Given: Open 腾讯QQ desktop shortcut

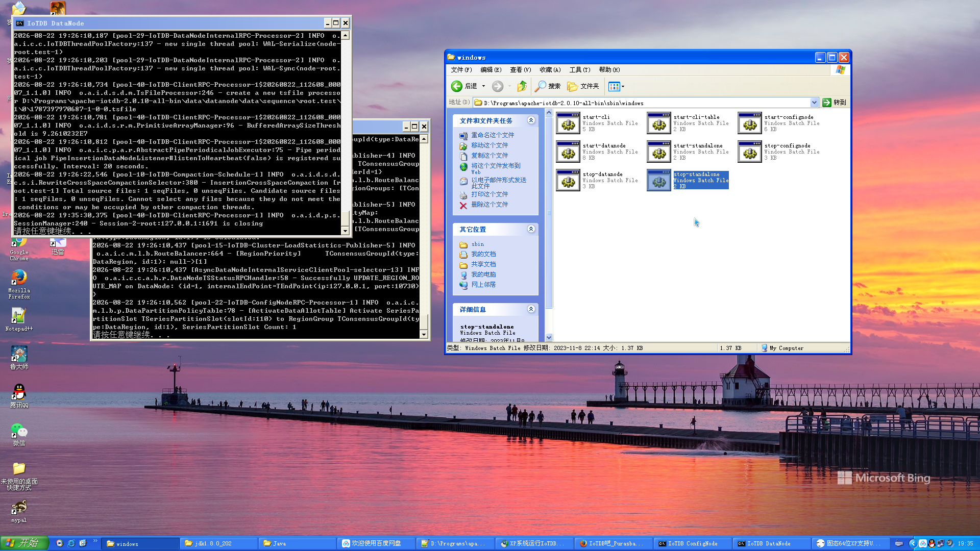Looking at the screenshot, I should [19, 395].
